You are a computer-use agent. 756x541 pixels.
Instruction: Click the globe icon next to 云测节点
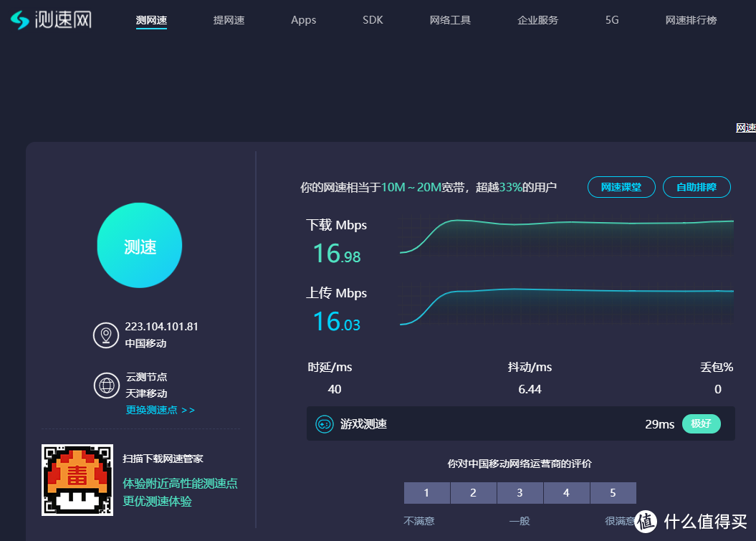point(106,386)
